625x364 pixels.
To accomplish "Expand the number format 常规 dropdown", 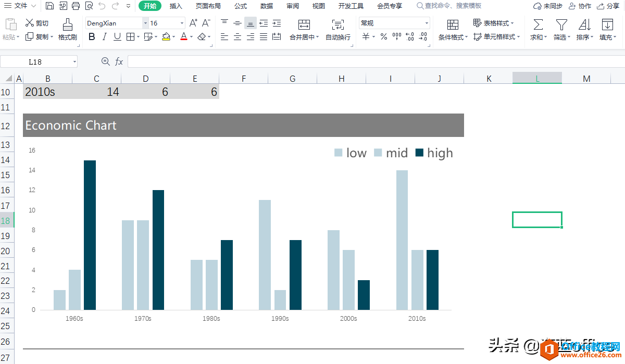I will (x=427, y=23).
